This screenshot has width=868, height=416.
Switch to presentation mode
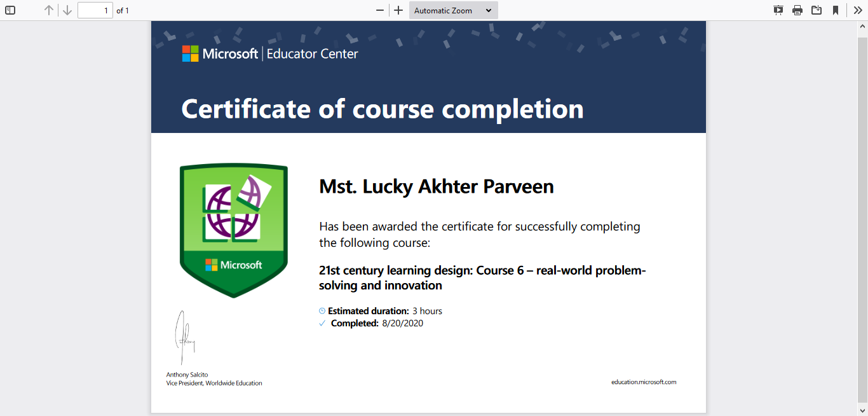coord(778,10)
